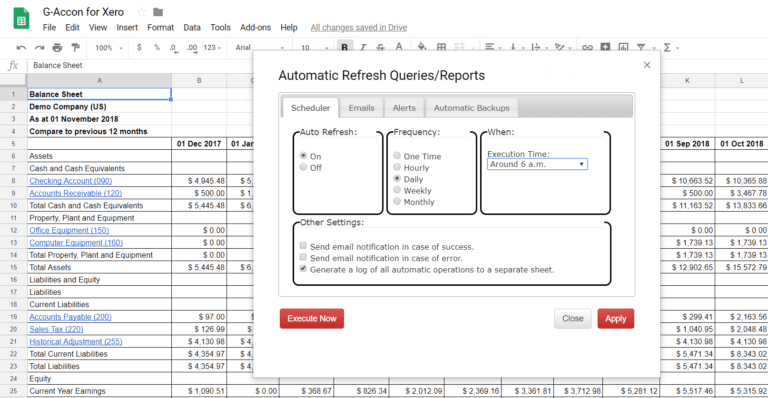
Task: Select Auto Refresh On radio button
Action: pyautogui.click(x=303, y=156)
